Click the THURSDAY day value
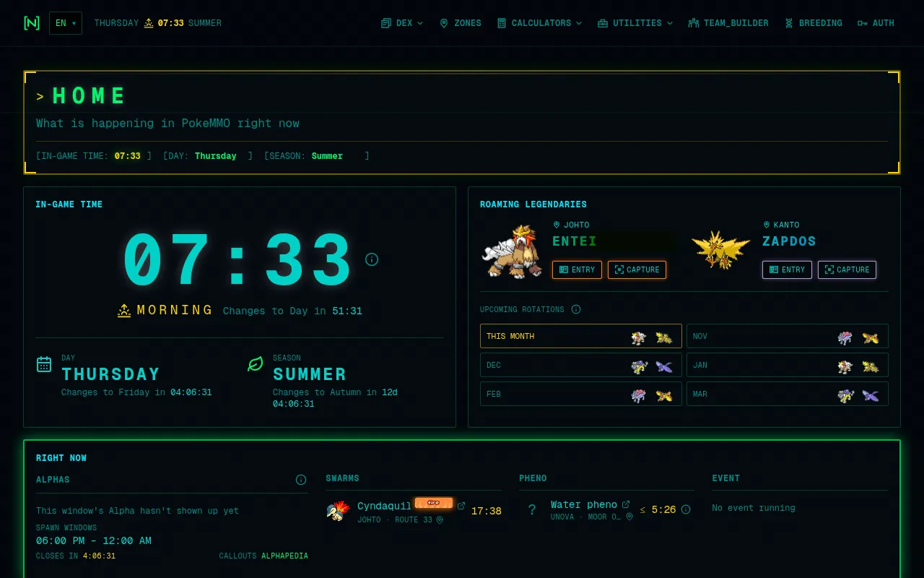Image resolution: width=924 pixels, height=578 pixels. click(x=110, y=374)
